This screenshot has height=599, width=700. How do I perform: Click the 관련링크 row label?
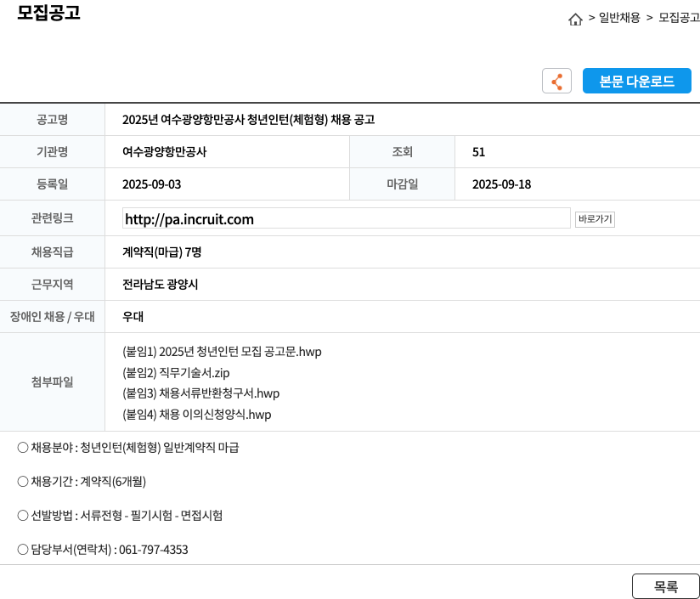coord(52,218)
